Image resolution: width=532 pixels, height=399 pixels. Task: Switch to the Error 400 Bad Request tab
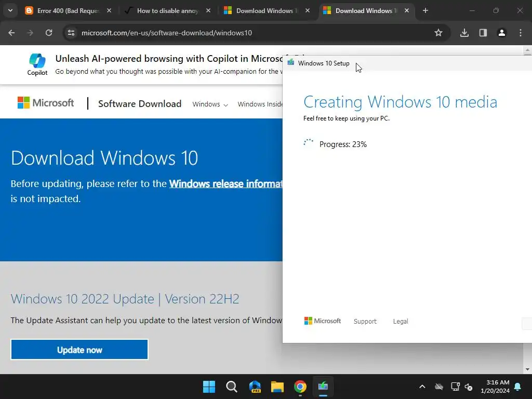tap(68, 10)
